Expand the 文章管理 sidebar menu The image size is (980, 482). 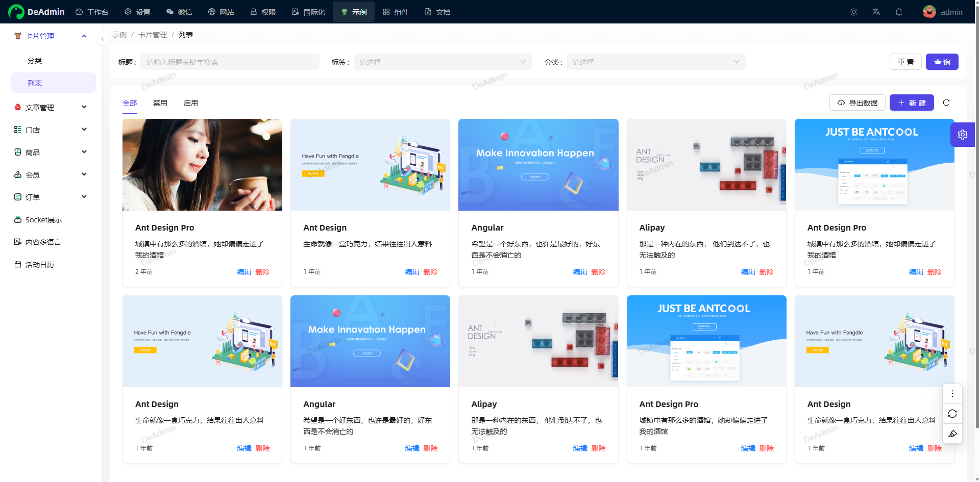(x=51, y=108)
